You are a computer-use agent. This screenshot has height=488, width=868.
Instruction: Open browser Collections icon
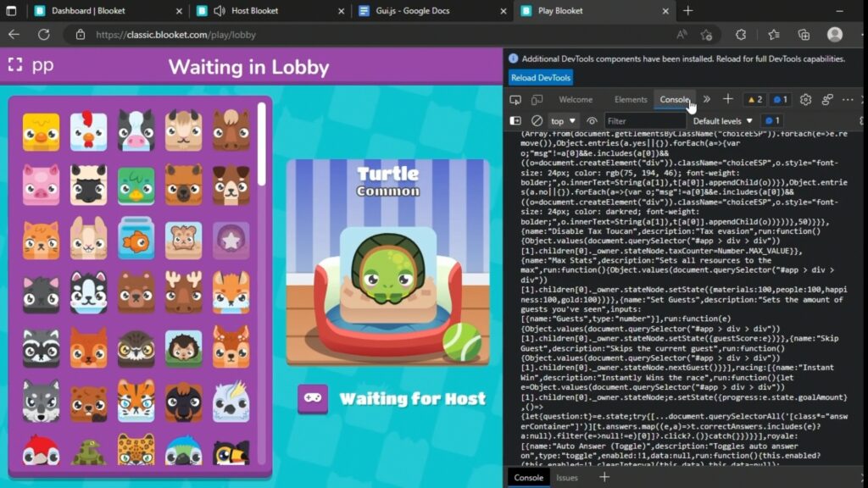804,34
